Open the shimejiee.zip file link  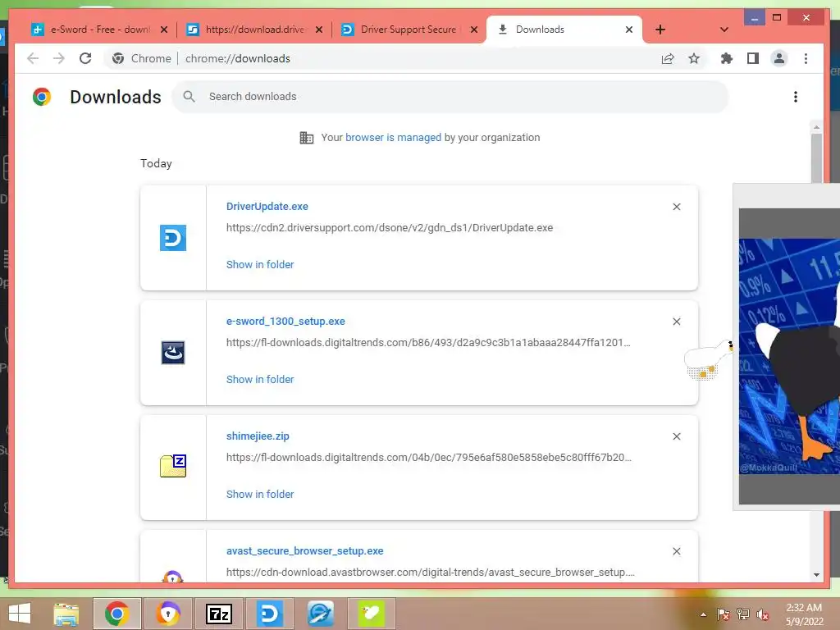(258, 436)
